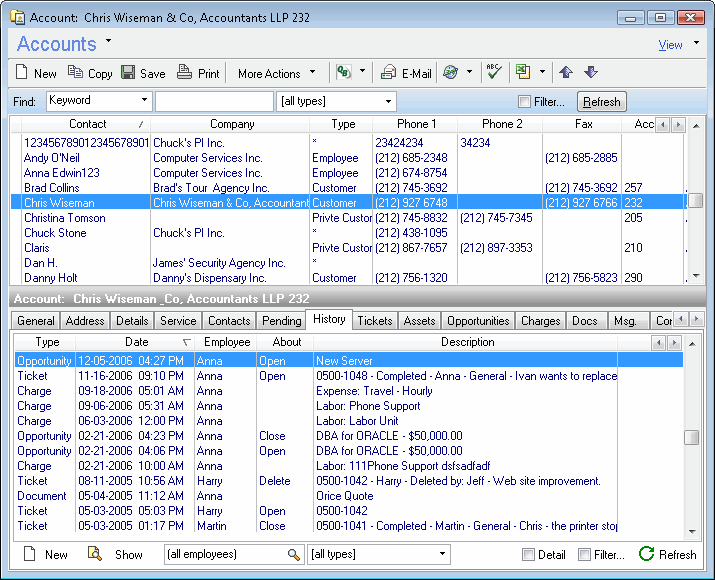Save the account with the floppy icon
Screen dimensions: 715x580
point(143,73)
